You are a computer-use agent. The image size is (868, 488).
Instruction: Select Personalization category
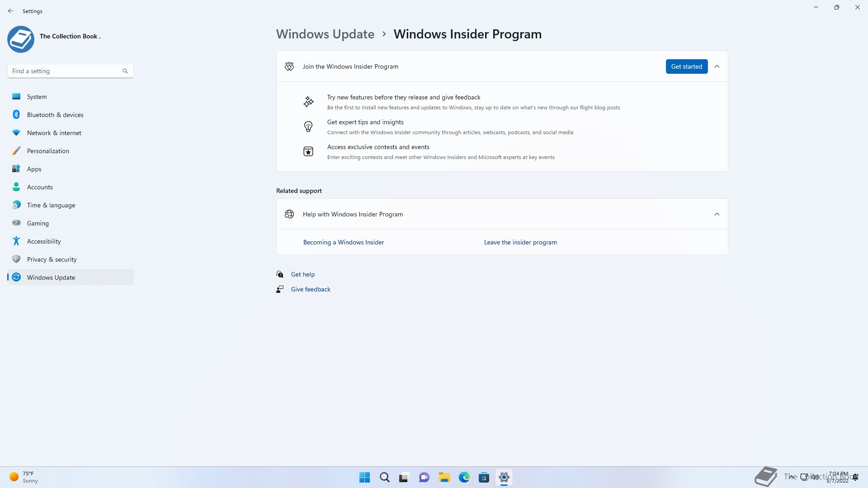[x=71, y=151]
